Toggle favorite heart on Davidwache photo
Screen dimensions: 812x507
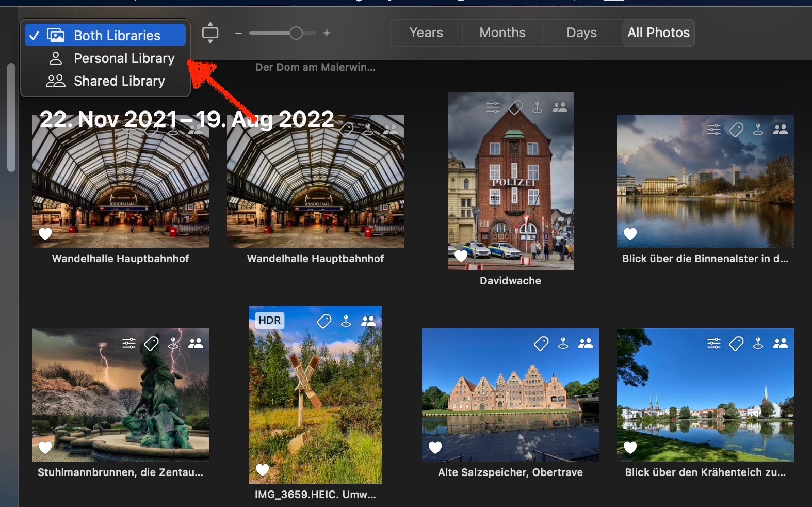click(461, 256)
